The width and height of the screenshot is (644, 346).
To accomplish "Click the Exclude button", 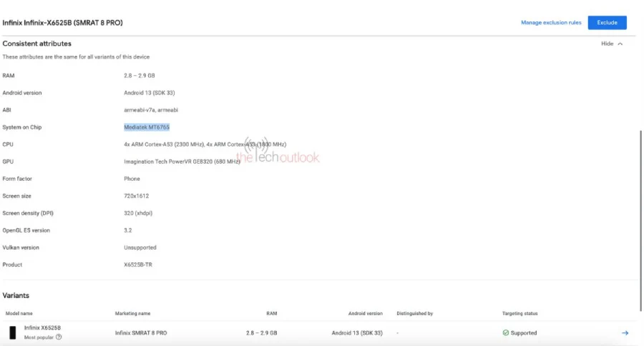I will 607,23.
